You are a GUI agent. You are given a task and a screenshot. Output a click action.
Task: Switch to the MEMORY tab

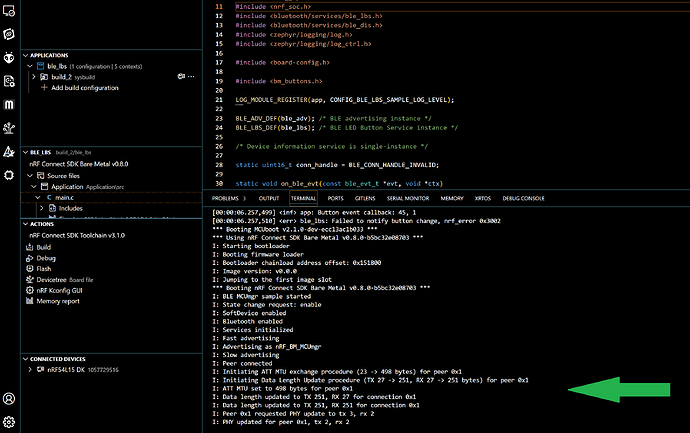pos(452,198)
